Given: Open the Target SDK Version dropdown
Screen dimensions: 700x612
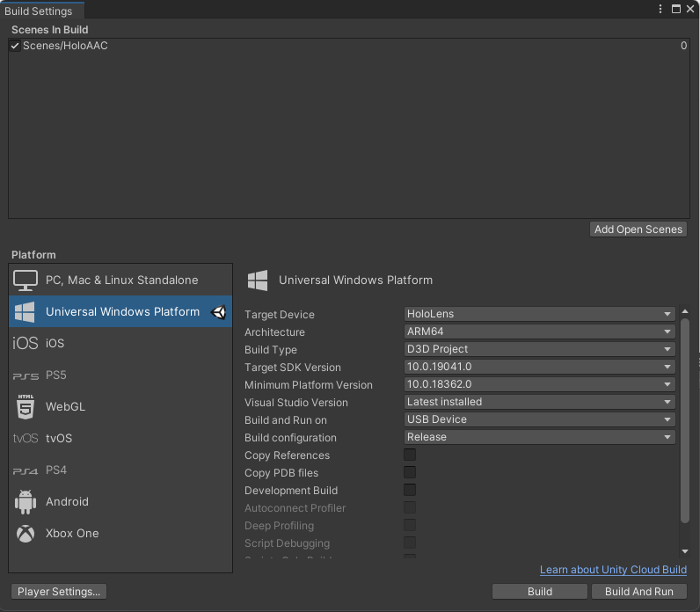Looking at the screenshot, I should (539, 367).
